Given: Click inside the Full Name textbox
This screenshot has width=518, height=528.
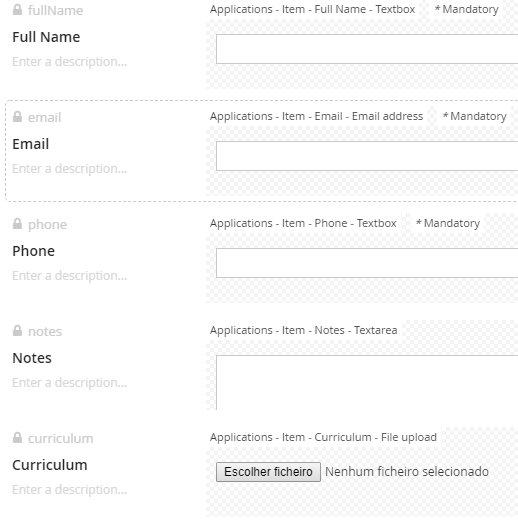Looking at the screenshot, I should point(367,49).
